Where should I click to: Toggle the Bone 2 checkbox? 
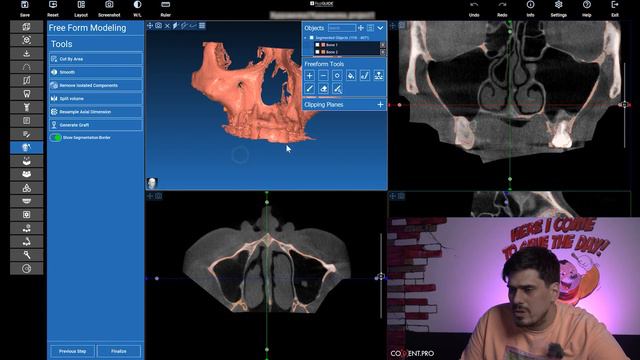tap(317, 52)
